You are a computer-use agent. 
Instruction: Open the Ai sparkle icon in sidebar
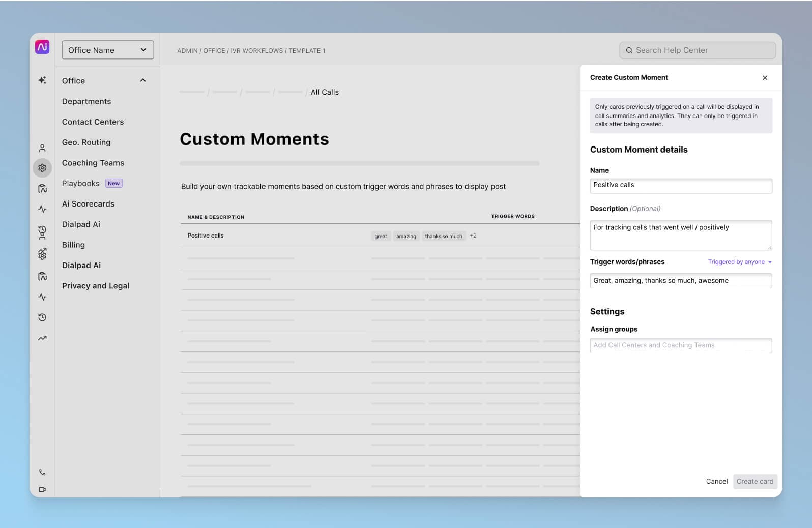(42, 80)
